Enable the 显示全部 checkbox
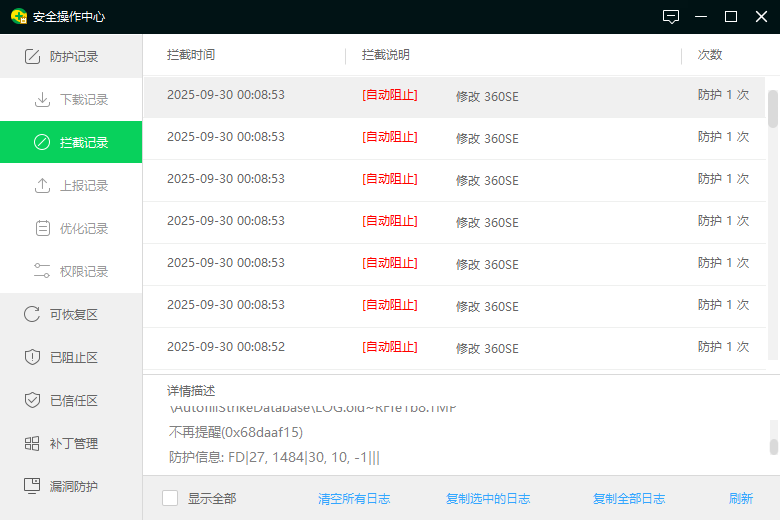Screen dimensions: 780x520 click(x=170, y=498)
